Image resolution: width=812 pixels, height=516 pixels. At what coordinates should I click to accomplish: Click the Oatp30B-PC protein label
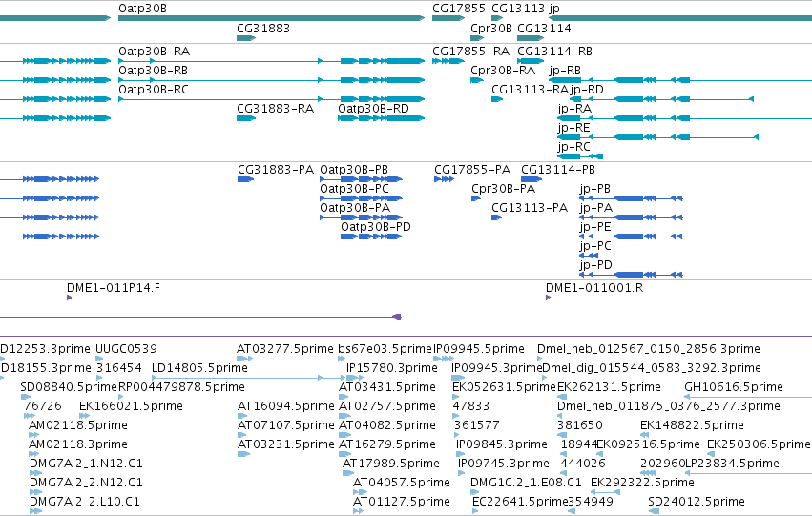pos(354,189)
